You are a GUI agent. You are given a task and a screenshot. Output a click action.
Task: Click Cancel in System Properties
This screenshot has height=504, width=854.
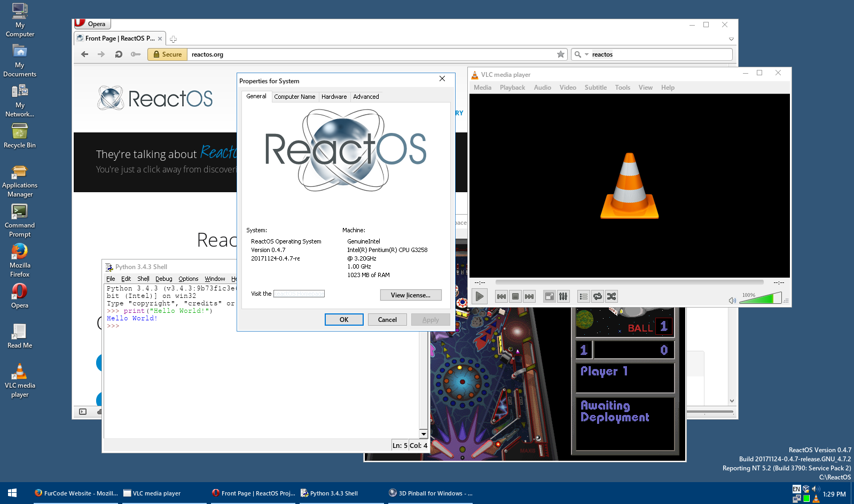tap(387, 320)
